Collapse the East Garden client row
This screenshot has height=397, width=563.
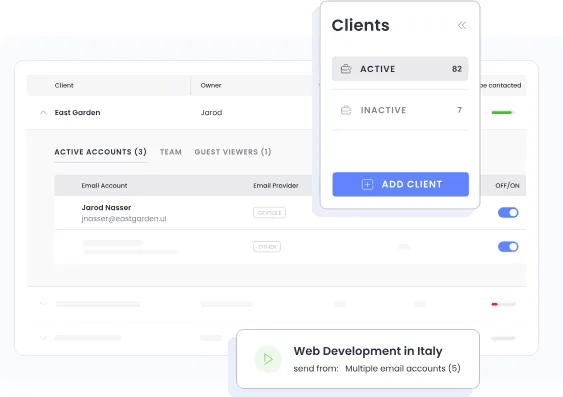pos(43,112)
